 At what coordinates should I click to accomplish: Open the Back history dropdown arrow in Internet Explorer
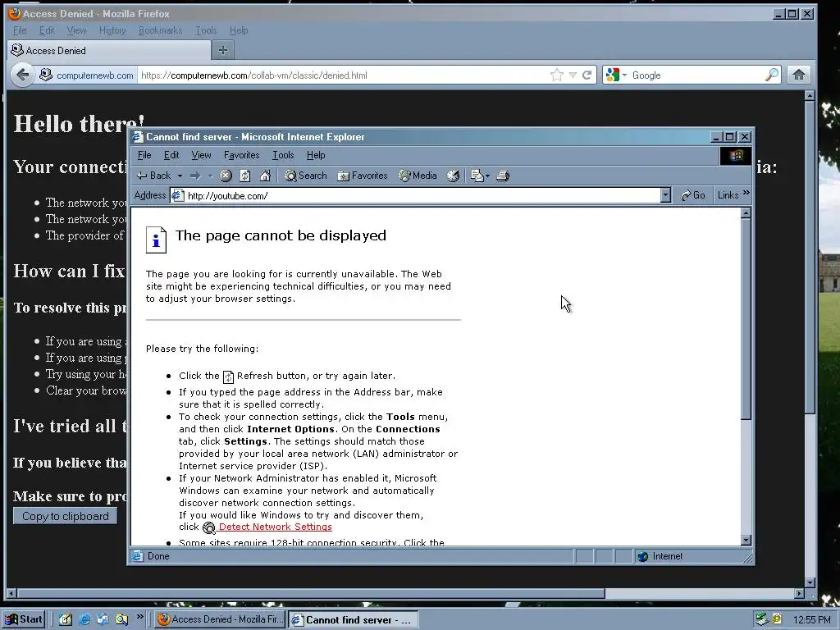(180, 176)
